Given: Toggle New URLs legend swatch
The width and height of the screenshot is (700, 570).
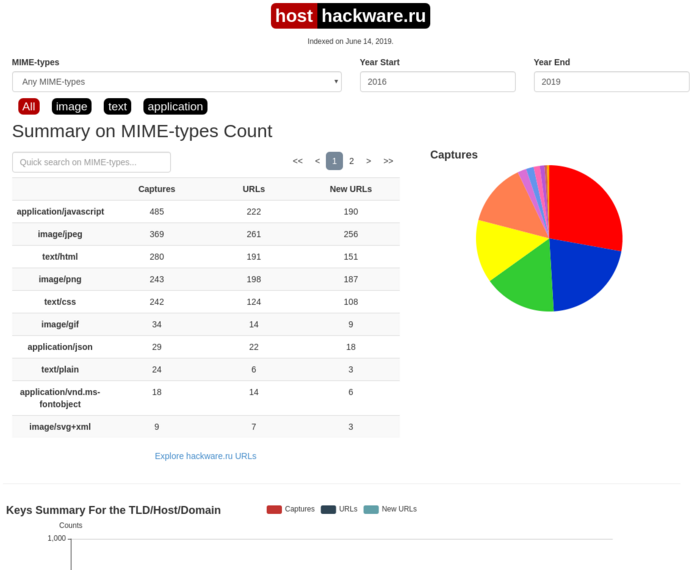Looking at the screenshot, I should point(371,509).
